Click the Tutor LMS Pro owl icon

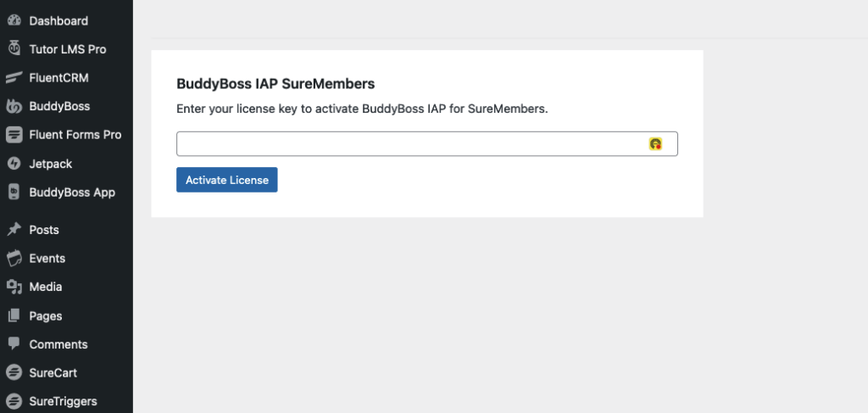coord(14,49)
